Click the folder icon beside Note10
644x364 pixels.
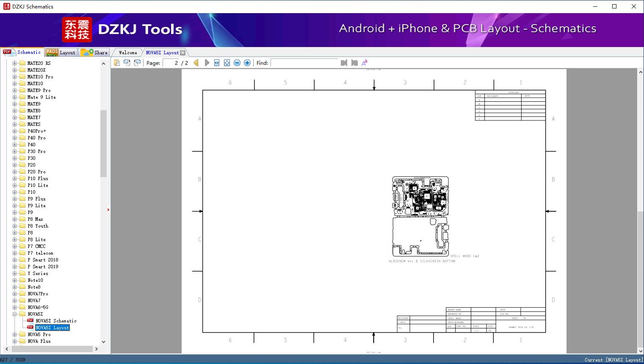pyautogui.click(x=22, y=280)
